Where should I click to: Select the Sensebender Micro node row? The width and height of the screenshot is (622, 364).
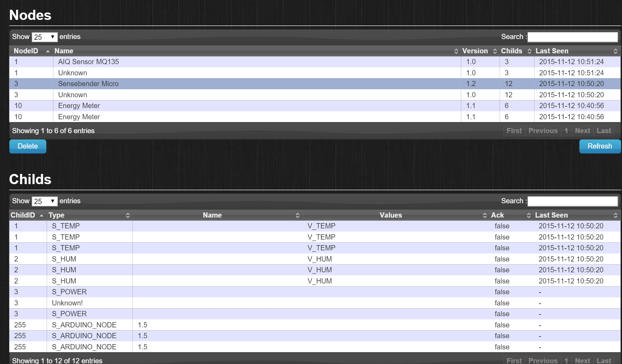(315, 84)
